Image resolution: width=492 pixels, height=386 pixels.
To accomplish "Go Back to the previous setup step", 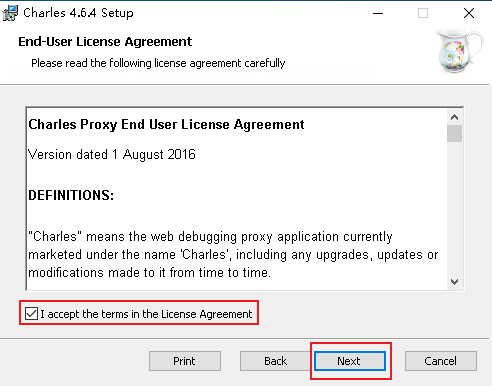I will point(275,361).
